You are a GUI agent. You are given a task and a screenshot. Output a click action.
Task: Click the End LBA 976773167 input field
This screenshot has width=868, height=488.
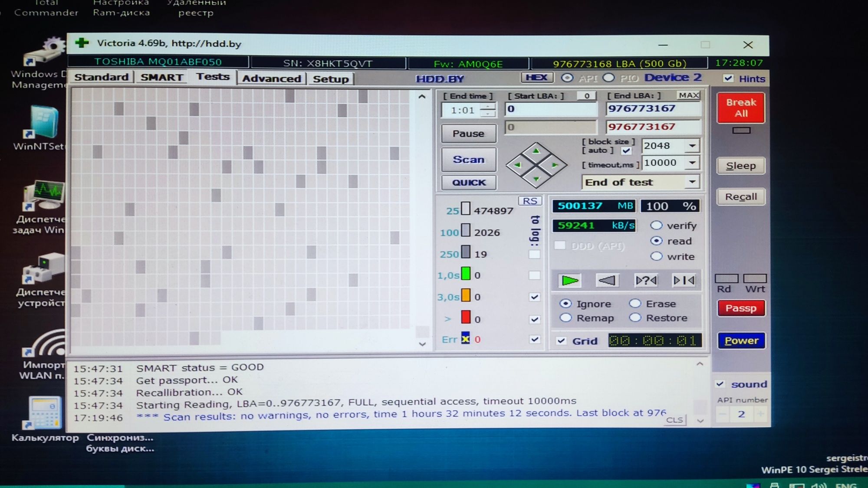[653, 108]
